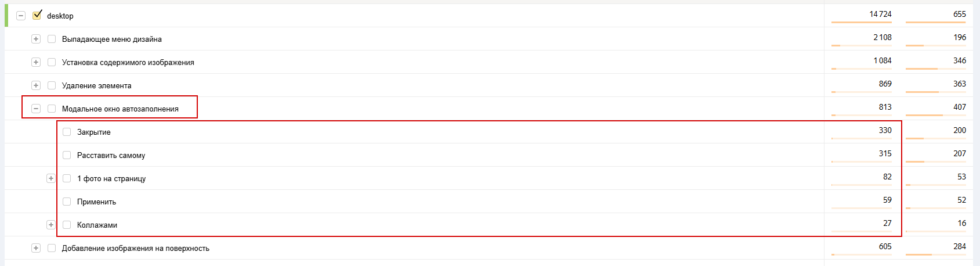Expand the Коллажами row
Viewport: 980px width, 266px height.
(51, 225)
